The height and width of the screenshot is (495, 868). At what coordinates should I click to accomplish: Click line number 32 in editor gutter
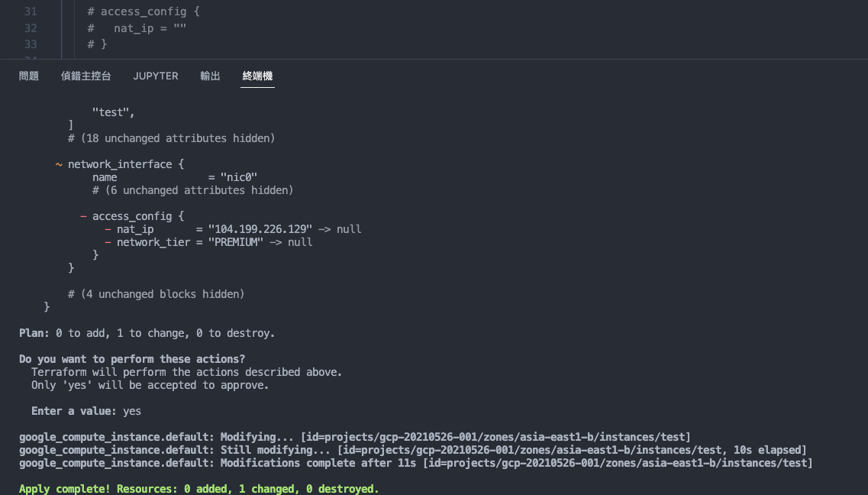point(31,28)
